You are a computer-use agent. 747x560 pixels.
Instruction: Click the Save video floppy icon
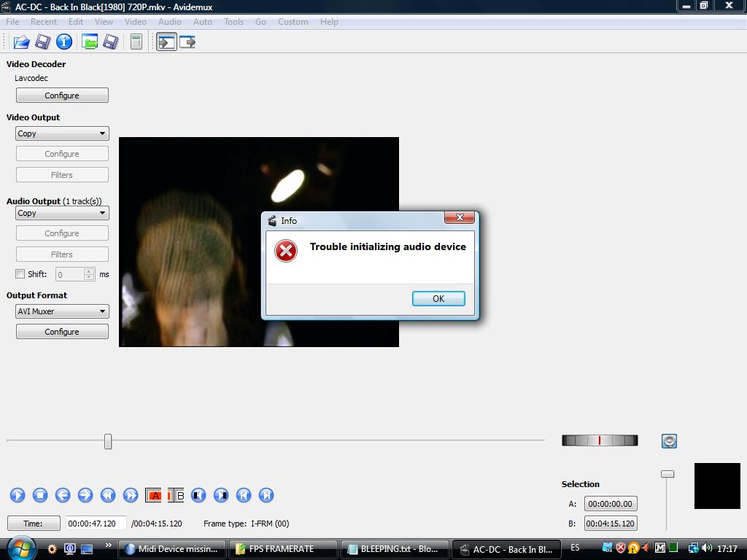click(42, 42)
